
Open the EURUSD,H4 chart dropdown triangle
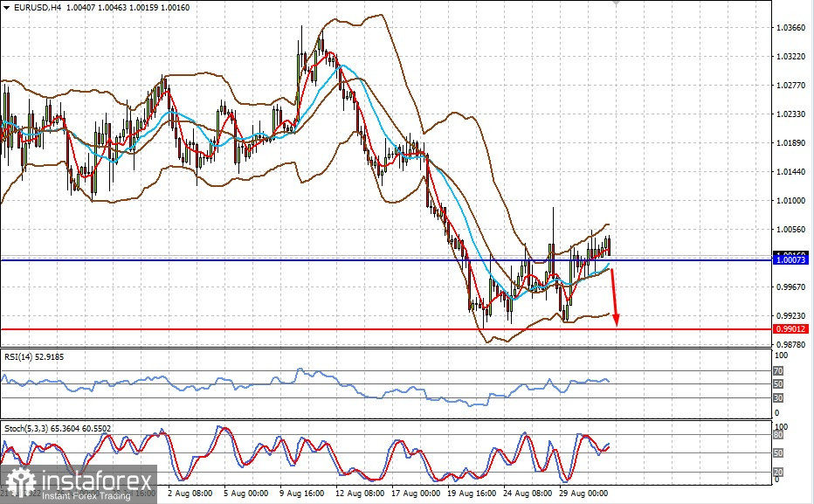[6, 8]
